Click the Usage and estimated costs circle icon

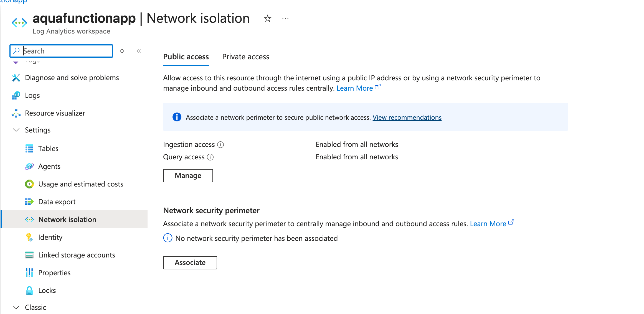(29, 184)
